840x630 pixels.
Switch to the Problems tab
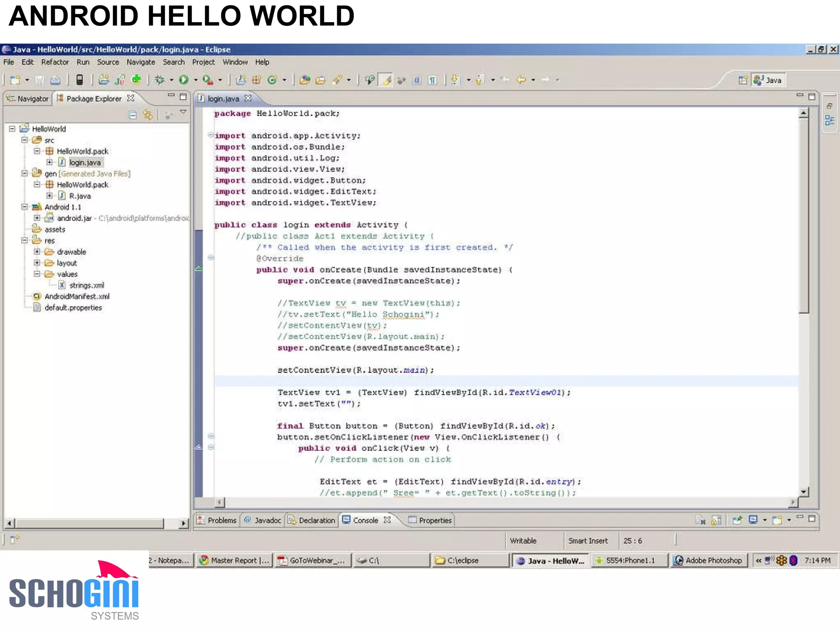tap(217, 520)
